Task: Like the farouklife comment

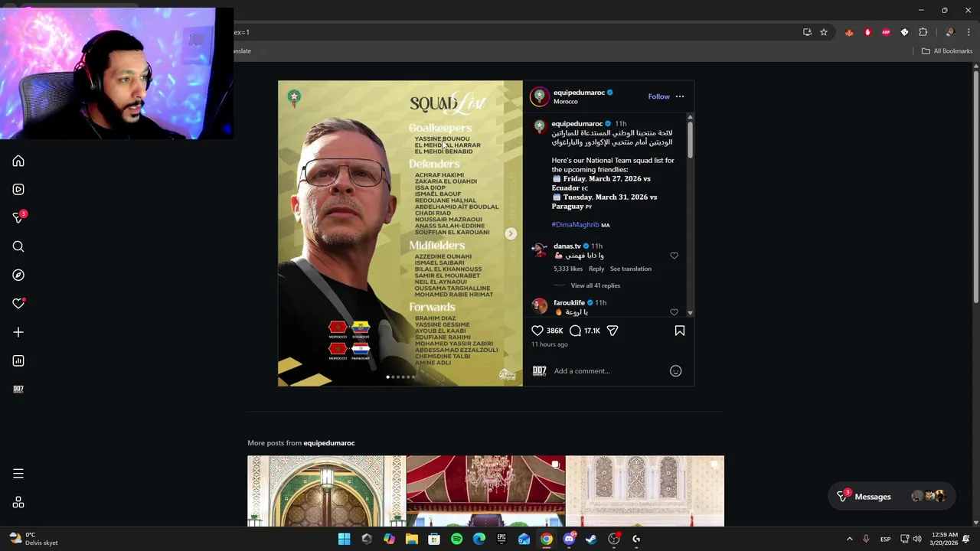Action: (674, 312)
